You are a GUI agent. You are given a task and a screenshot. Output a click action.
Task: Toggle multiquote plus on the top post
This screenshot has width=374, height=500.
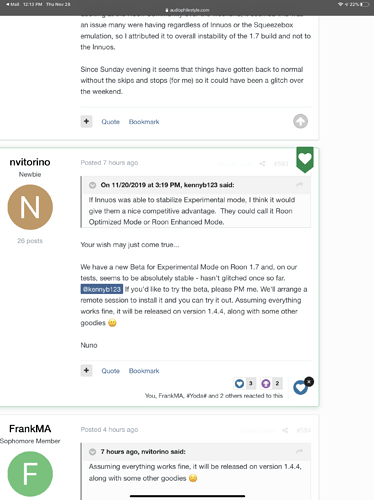[x=86, y=121]
